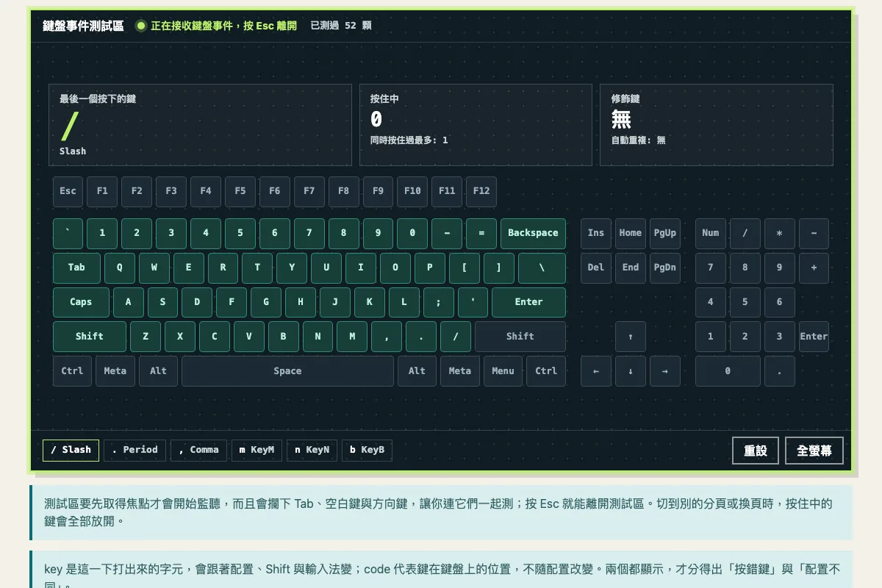Click the left Ctrl key
The image size is (882, 588).
coord(72,371)
